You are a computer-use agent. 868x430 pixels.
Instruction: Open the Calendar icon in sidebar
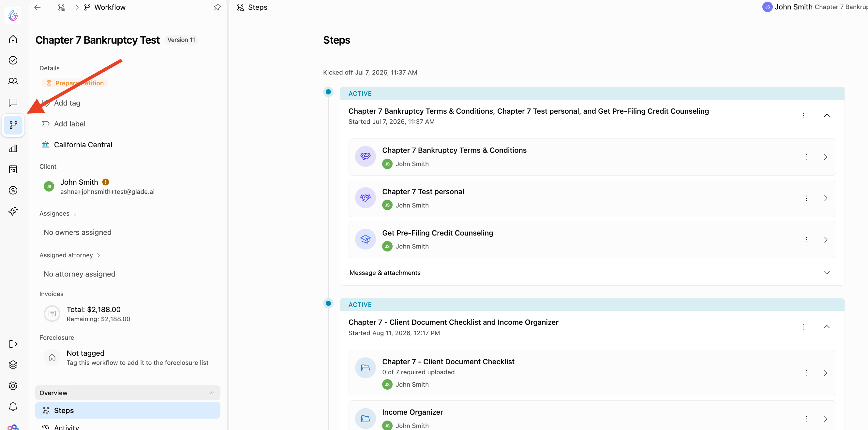point(13,169)
